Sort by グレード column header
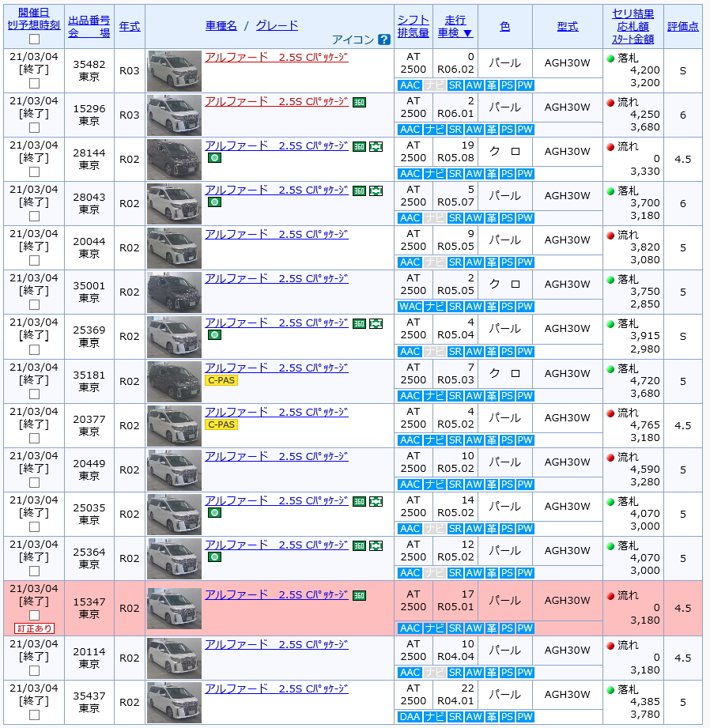Screen dimensions: 710x728 coord(278,26)
